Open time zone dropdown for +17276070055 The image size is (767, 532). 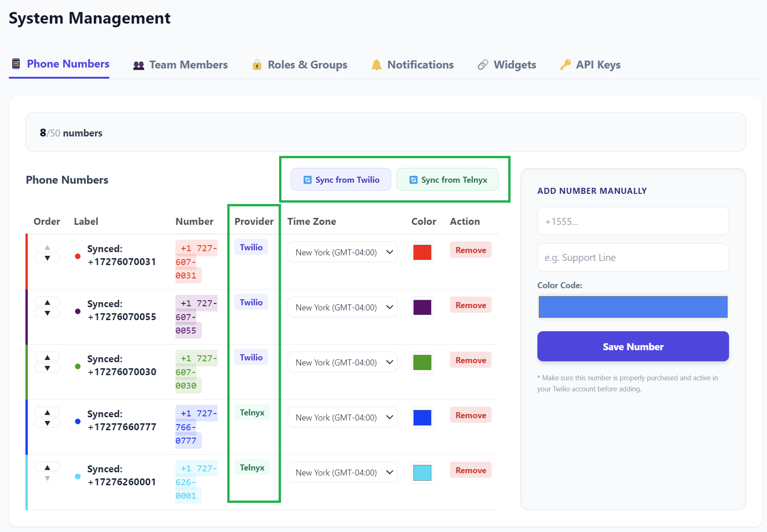point(343,307)
